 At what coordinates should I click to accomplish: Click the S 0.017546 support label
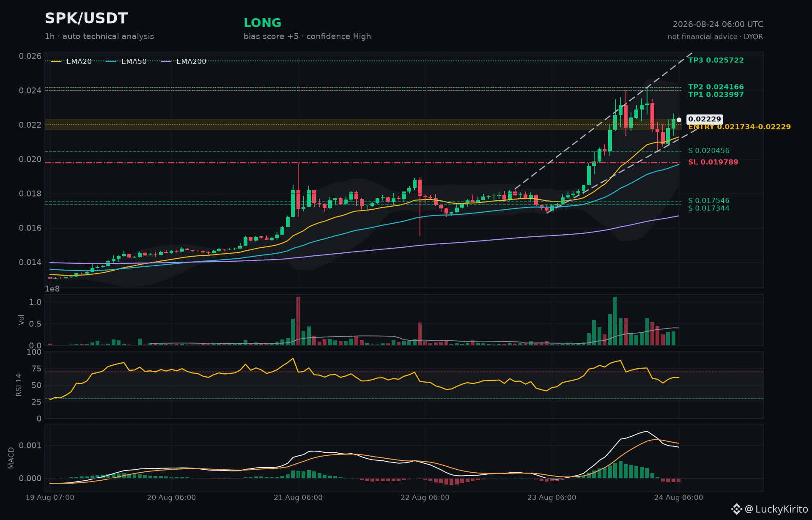pos(709,201)
